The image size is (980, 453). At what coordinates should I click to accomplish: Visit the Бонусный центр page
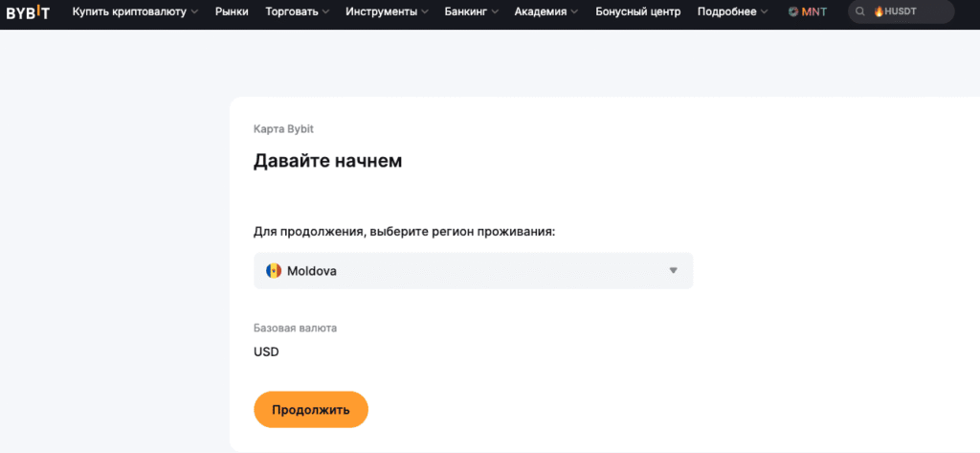[x=637, y=11]
